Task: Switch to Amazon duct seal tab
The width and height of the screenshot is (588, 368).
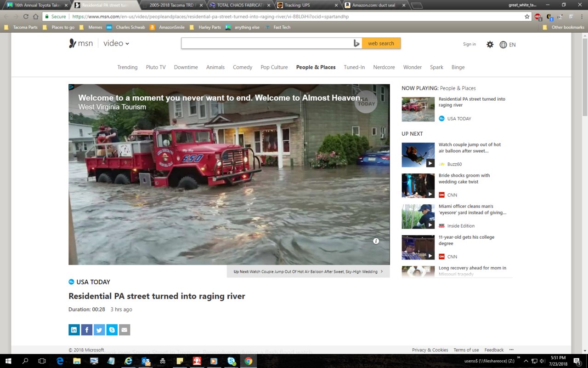Action: 375,5
